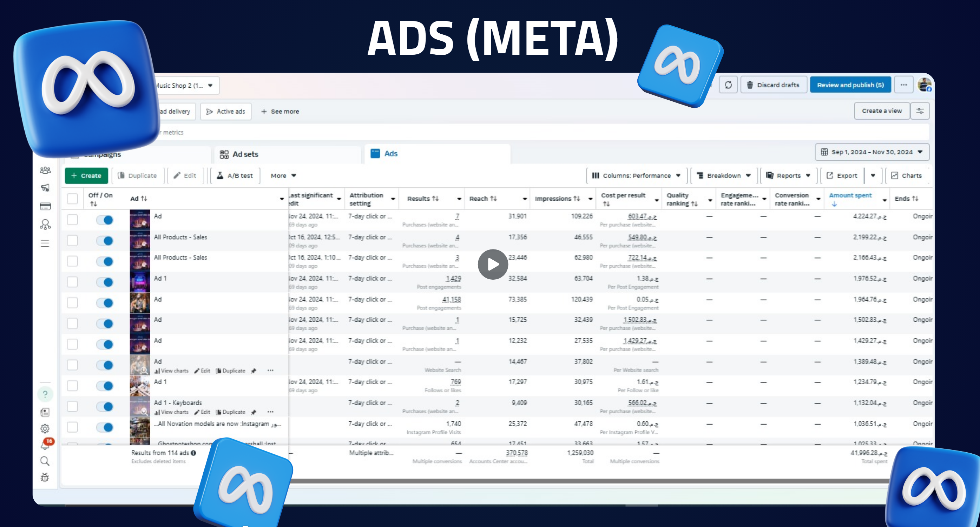Check the select-all checkbox in the header row
980x527 pixels.
tap(72, 198)
